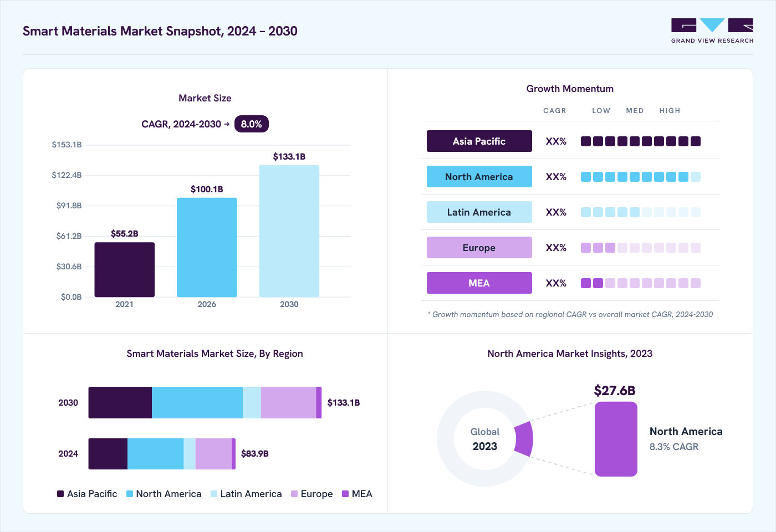Click the 8.3% CAGR text
Image resolution: width=776 pixels, height=532 pixels.
[x=674, y=447]
